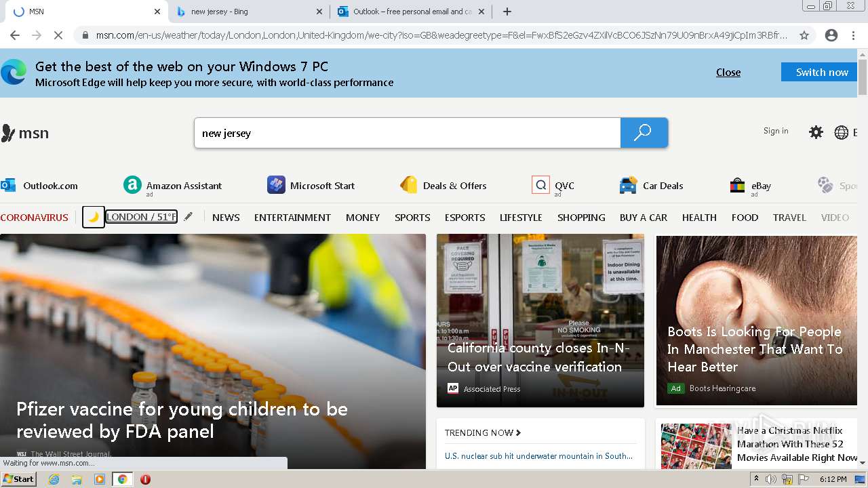Open Boots Hearingcare ad card
Viewport: 868px width, 488px height.
tap(756, 321)
